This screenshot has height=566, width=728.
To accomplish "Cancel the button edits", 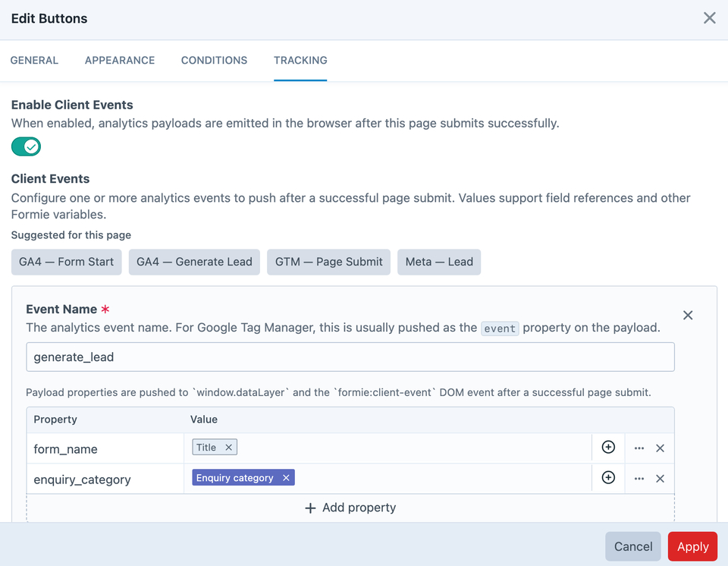I will [x=632, y=546].
